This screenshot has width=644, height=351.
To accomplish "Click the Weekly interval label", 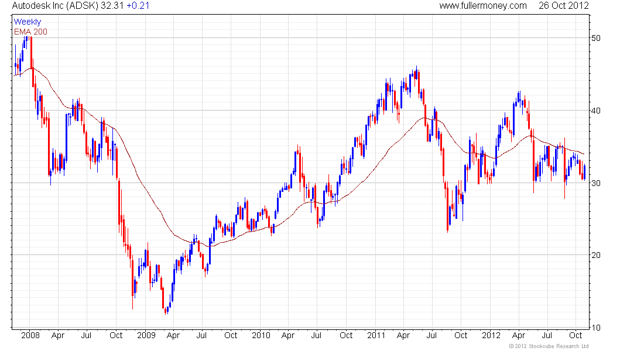I will (28, 22).
